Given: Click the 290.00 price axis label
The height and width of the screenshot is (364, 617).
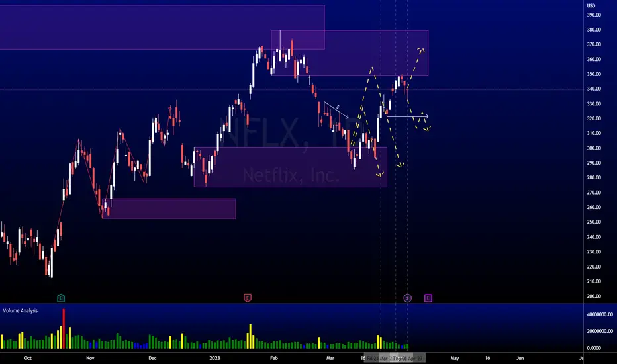Looking at the screenshot, I should coord(594,163).
